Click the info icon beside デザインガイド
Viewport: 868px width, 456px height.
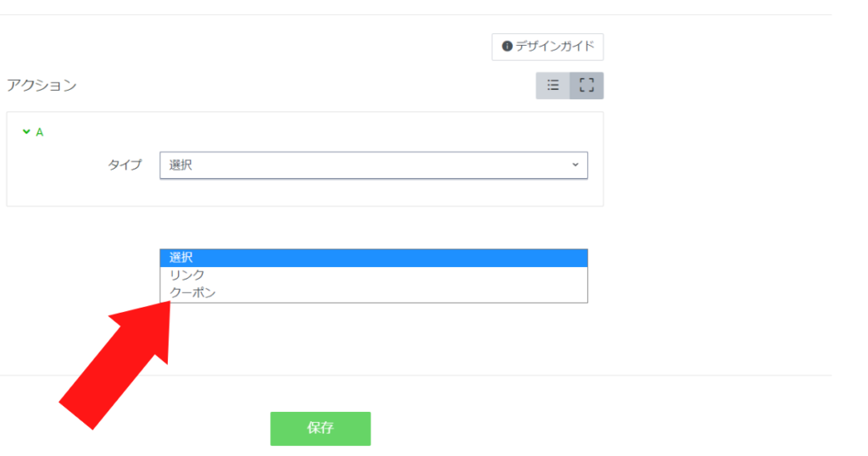pos(507,47)
